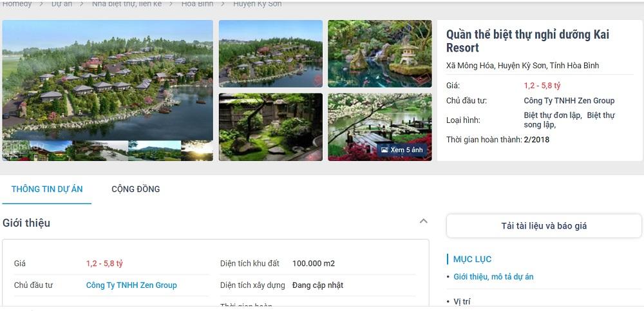Screen dimensions: 644x311
Task: Select the sunset thumbnail in bottom strip
Action: (197, 151)
